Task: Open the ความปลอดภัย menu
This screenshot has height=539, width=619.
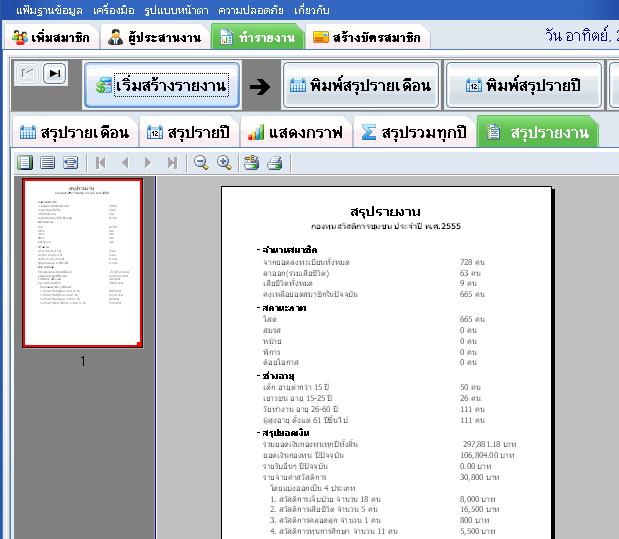Action: tap(251, 10)
